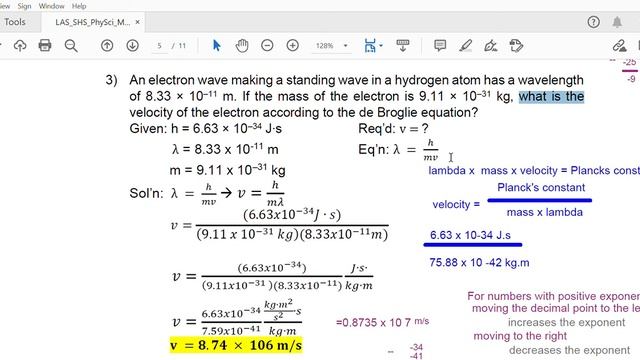640x360 pixels.
Task: Select the LAS_SHS_PhySci document tab
Action: point(93,22)
